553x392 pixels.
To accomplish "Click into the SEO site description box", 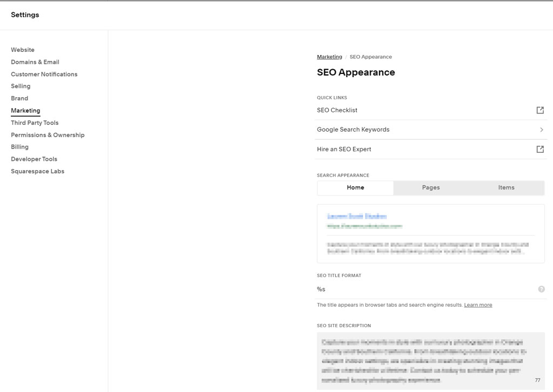I will (x=430, y=361).
